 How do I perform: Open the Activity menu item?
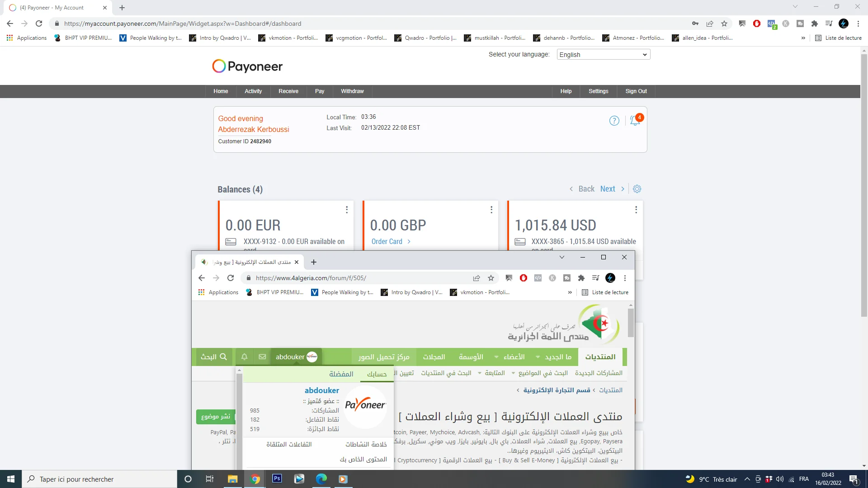click(x=253, y=91)
